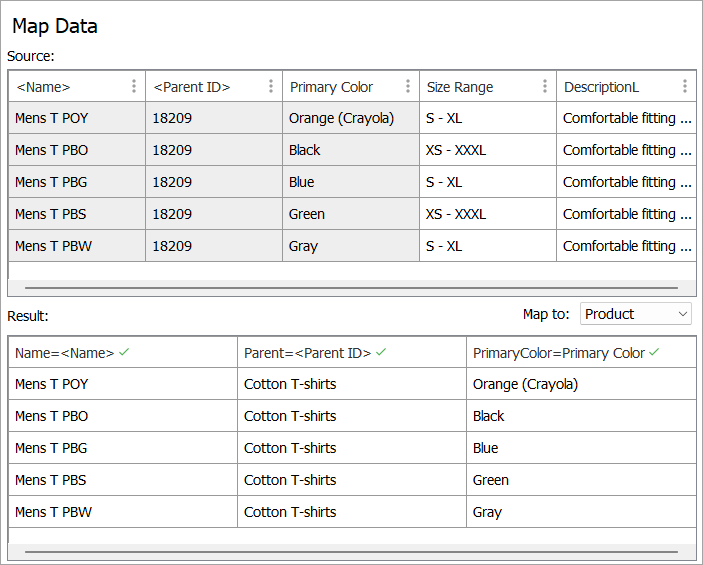Open the DescriptionL column menu dots

tap(685, 87)
